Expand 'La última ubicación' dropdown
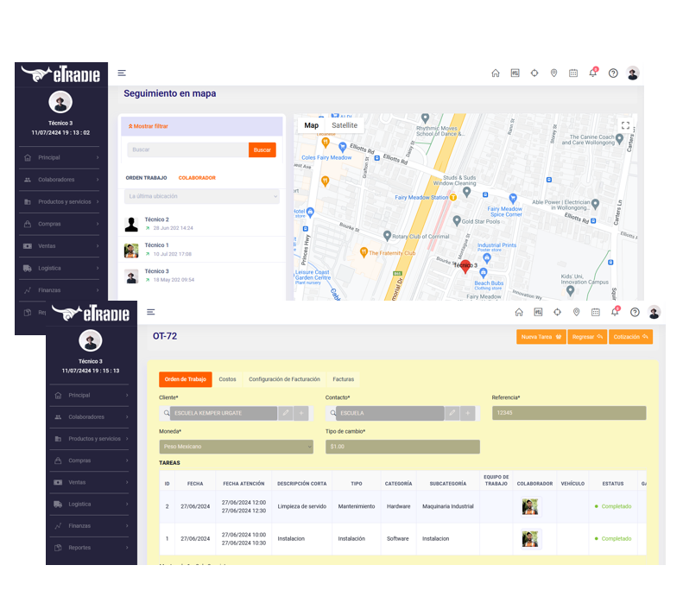The width and height of the screenshot is (683, 616). coord(202,196)
